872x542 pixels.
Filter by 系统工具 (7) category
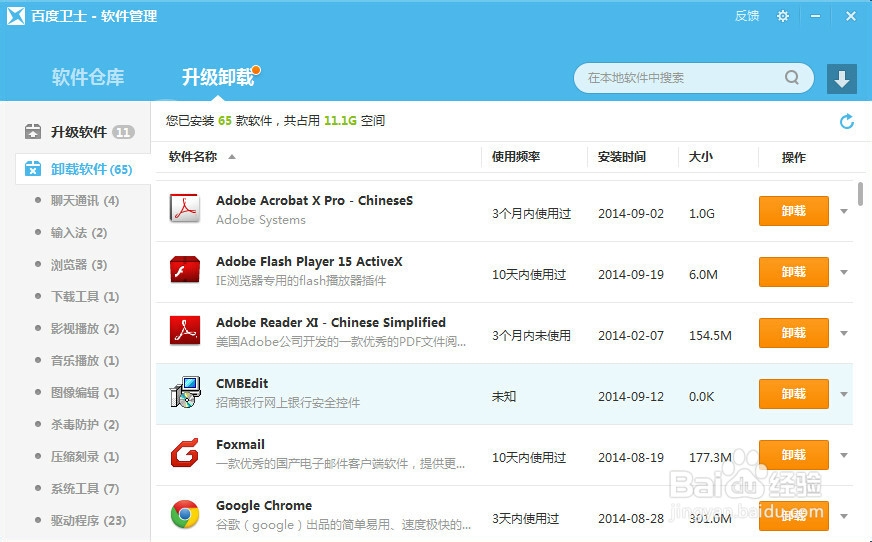[x=85, y=488]
